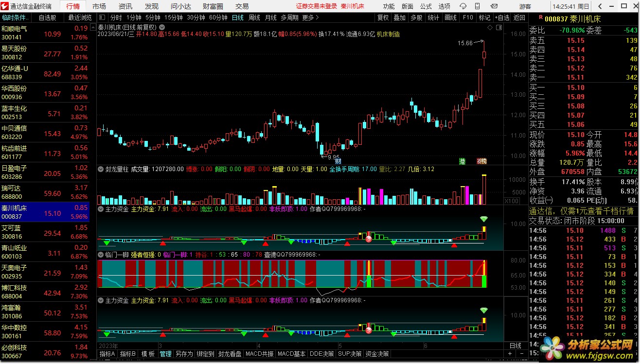Screen dimensions: 641x364
Task: Click the 秦川机床 stock name link in title bar
Action: click(353, 6)
